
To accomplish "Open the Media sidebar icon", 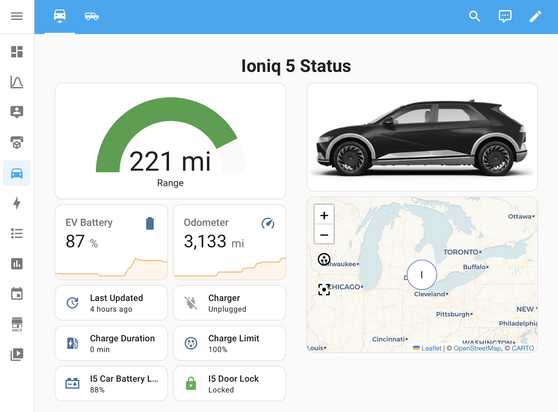I will 17,354.
